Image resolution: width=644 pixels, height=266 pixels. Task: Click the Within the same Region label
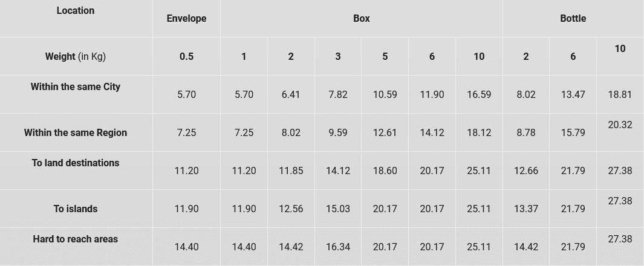[76, 132]
